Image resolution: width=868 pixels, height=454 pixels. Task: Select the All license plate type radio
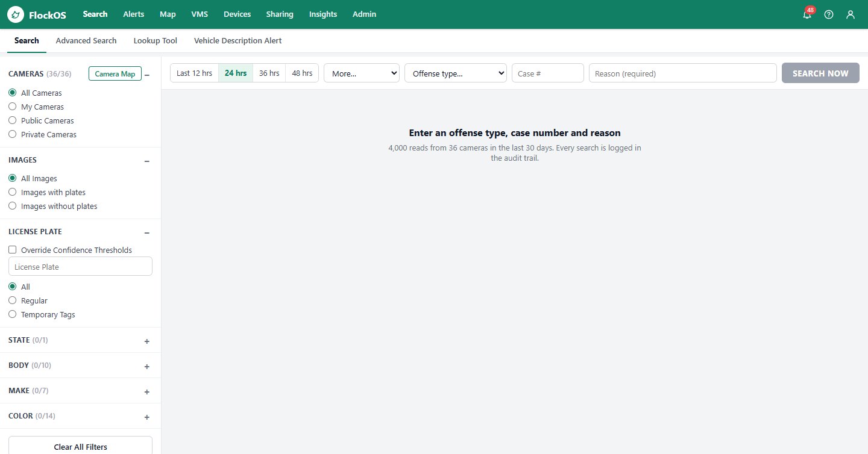12,287
